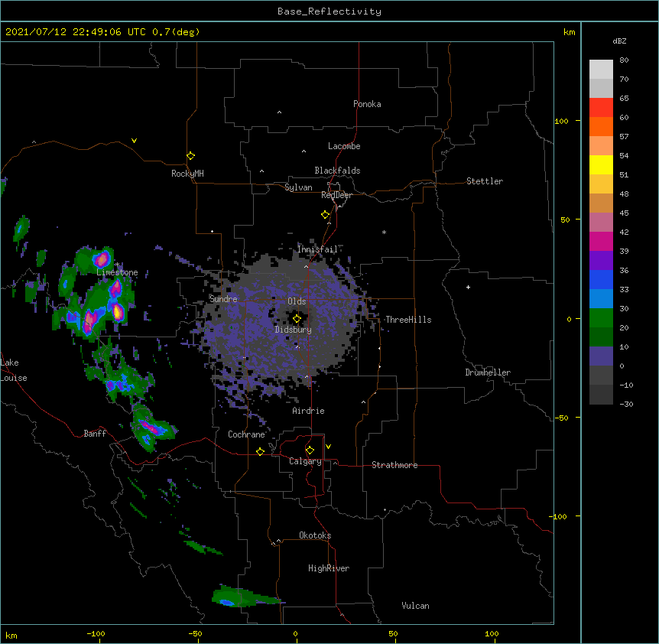This screenshot has width=659, height=644.
Task: Click the Strathmore town label
Action: [394, 465]
